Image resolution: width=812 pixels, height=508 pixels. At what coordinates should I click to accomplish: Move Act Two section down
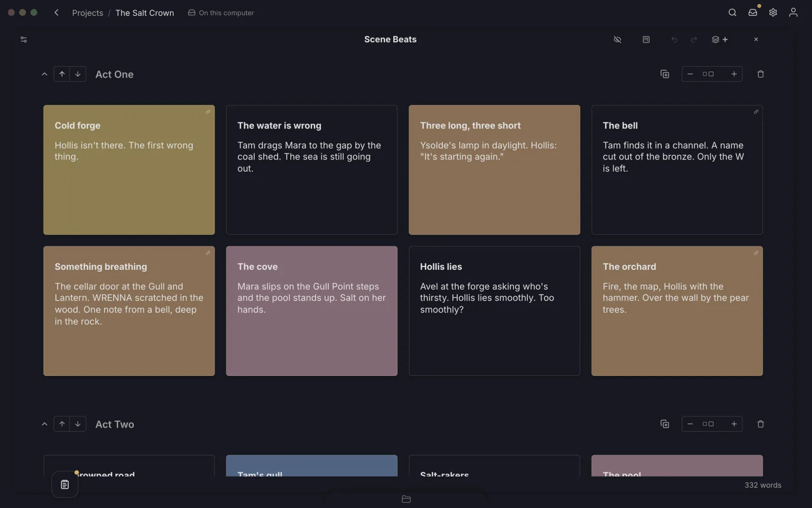(x=78, y=424)
